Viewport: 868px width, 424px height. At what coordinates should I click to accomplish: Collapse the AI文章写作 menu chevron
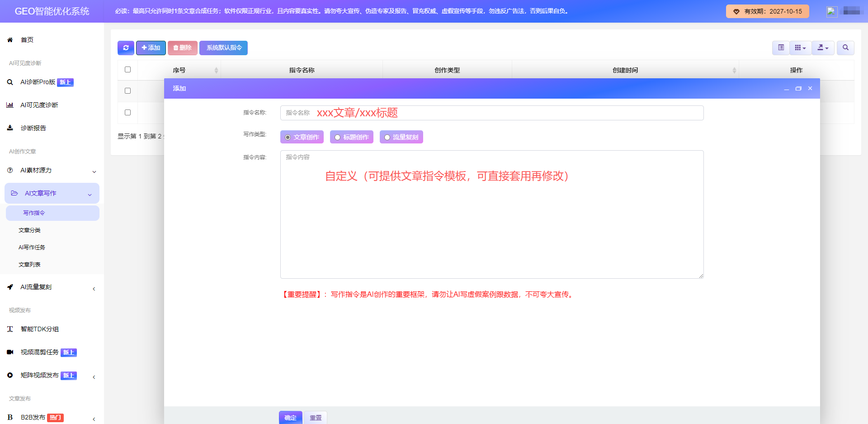coord(90,195)
